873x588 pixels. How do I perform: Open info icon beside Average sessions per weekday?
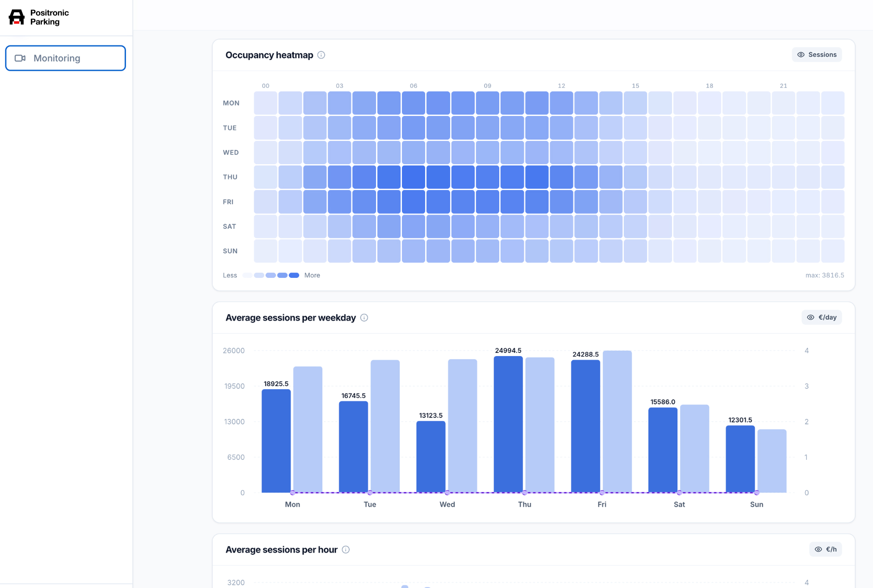click(x=364, y=318)
